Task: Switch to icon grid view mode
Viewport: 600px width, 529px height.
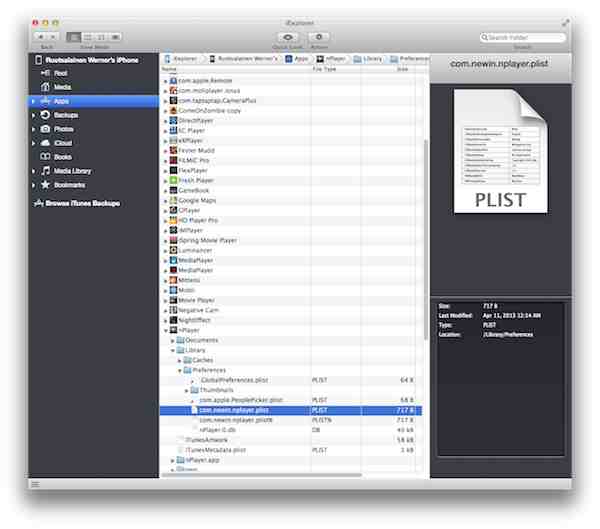Action: point(88,37)
